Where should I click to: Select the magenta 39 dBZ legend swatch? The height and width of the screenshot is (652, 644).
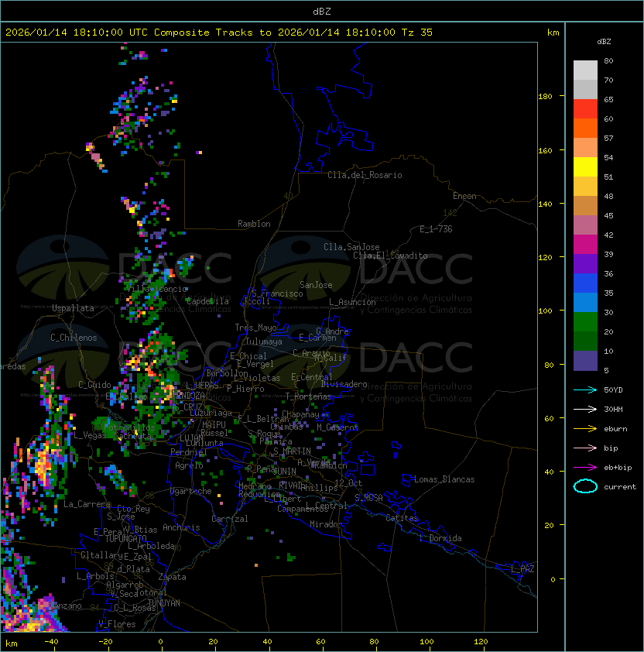point(585,245)
